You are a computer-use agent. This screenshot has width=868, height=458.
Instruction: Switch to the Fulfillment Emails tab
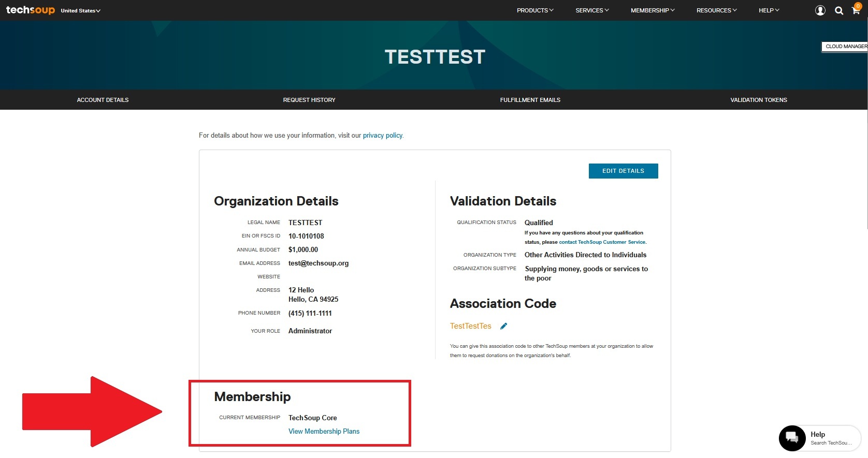(x=530, y=100)
